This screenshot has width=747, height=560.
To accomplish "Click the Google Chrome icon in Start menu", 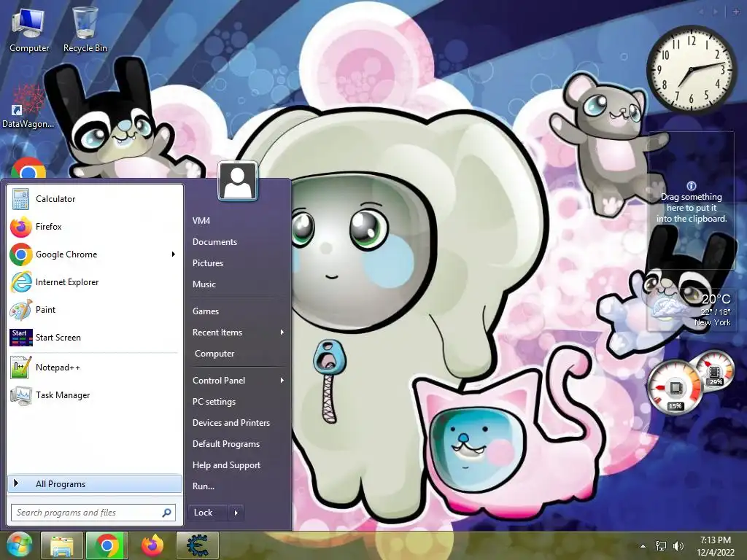I will 20,254.
